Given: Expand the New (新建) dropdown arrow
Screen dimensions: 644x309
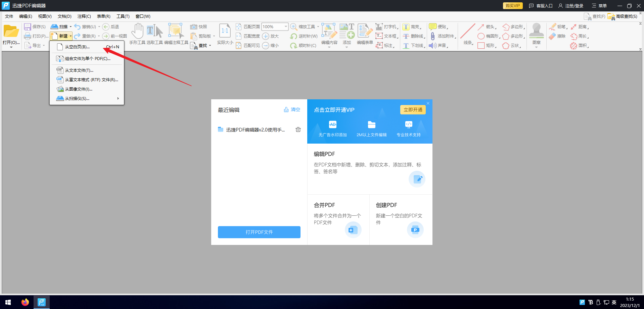Looking at the screenshot, I should 71,36.
